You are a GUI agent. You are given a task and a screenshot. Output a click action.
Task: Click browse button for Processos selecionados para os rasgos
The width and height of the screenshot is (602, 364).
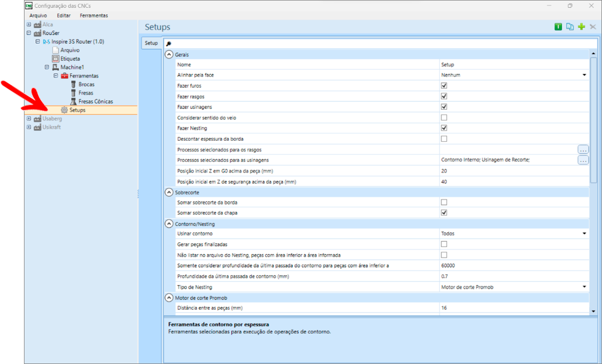(x=583, y=149)
